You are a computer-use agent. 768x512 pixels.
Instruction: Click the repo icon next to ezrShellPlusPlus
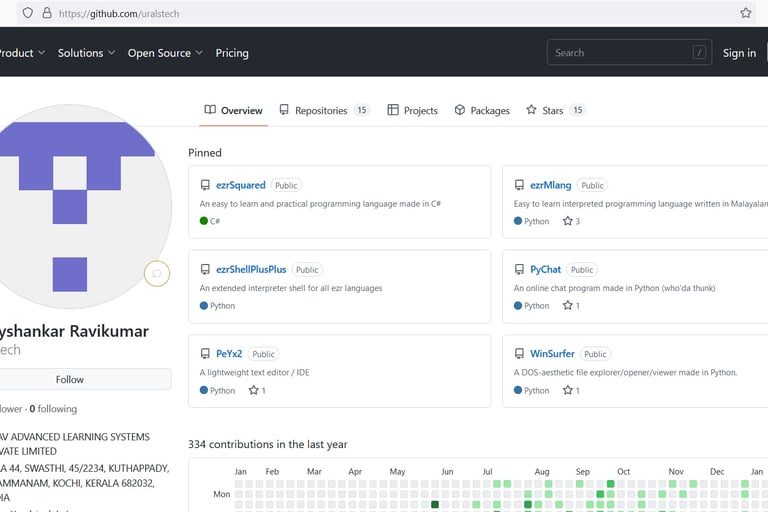point(205,269)
